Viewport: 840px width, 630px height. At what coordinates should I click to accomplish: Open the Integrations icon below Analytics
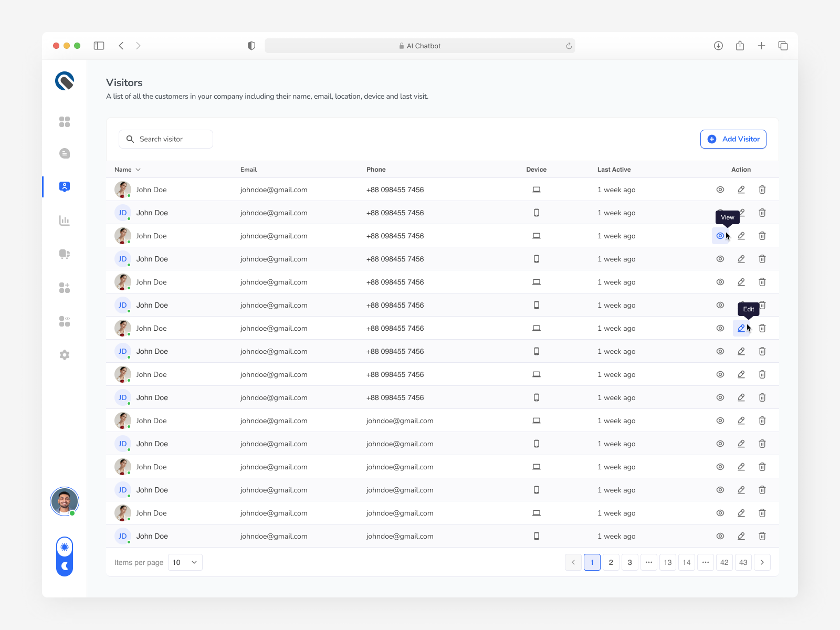click(x=64, y=254)
